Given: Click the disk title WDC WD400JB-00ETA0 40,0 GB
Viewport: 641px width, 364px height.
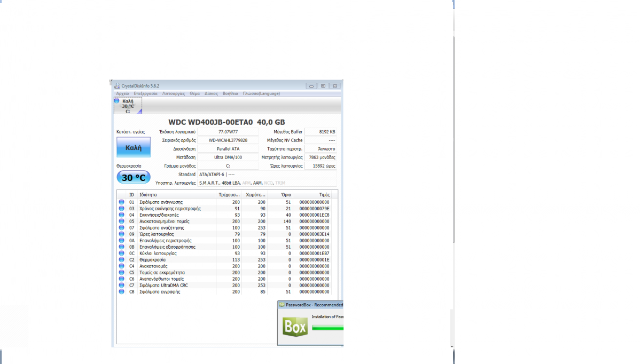Looking at the screenshot, I should pos(226,122).
